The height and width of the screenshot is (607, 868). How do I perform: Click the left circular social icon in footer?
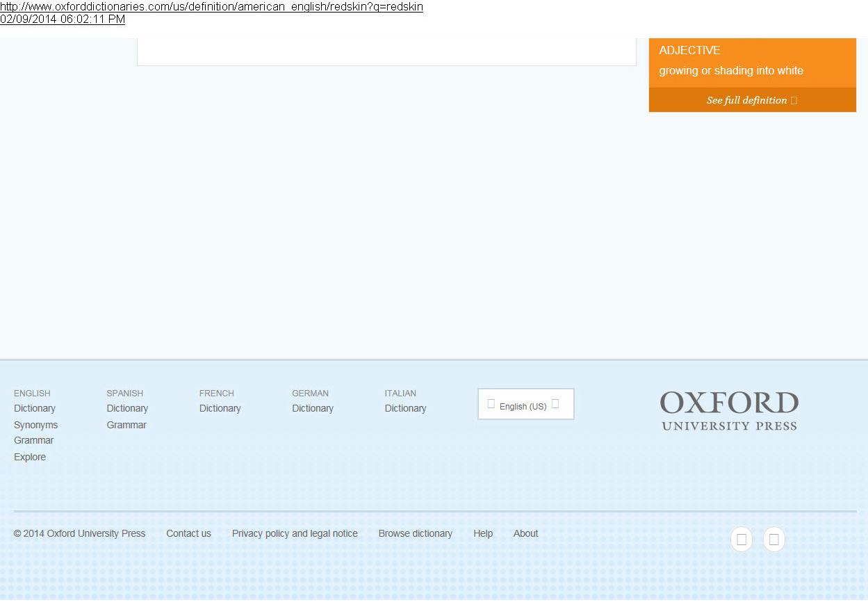742,540
